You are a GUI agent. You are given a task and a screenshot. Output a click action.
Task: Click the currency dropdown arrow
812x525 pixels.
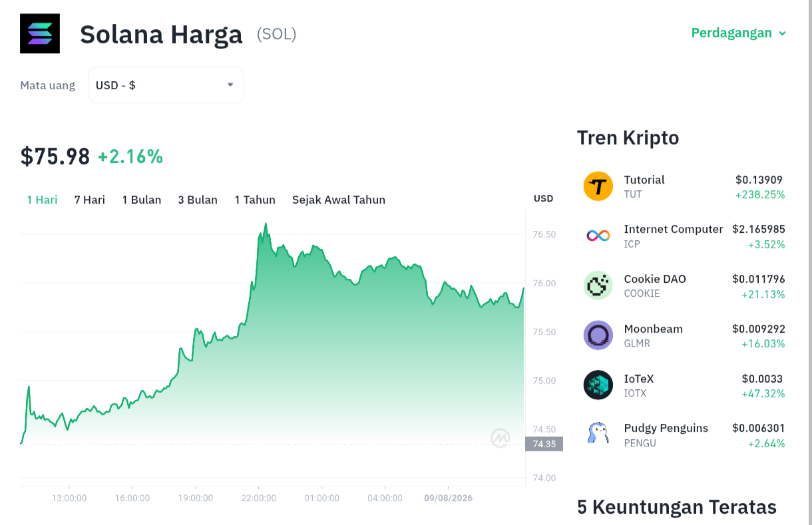230,85
